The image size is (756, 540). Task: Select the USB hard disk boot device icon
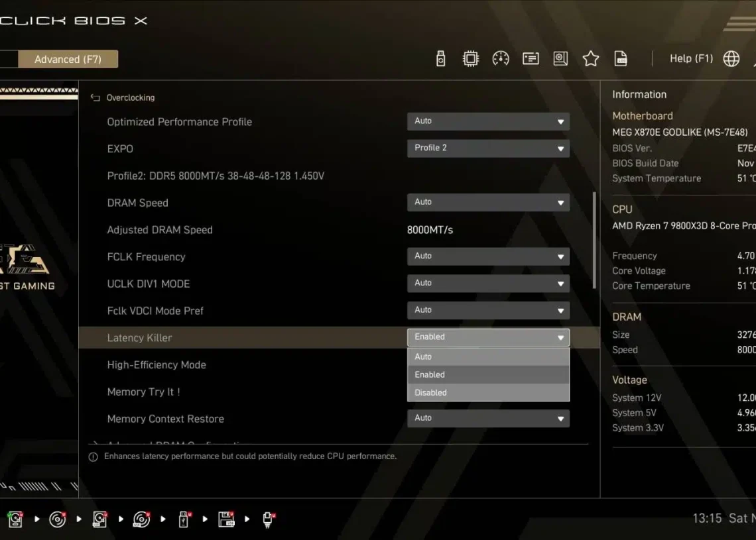tap(99, 519)
